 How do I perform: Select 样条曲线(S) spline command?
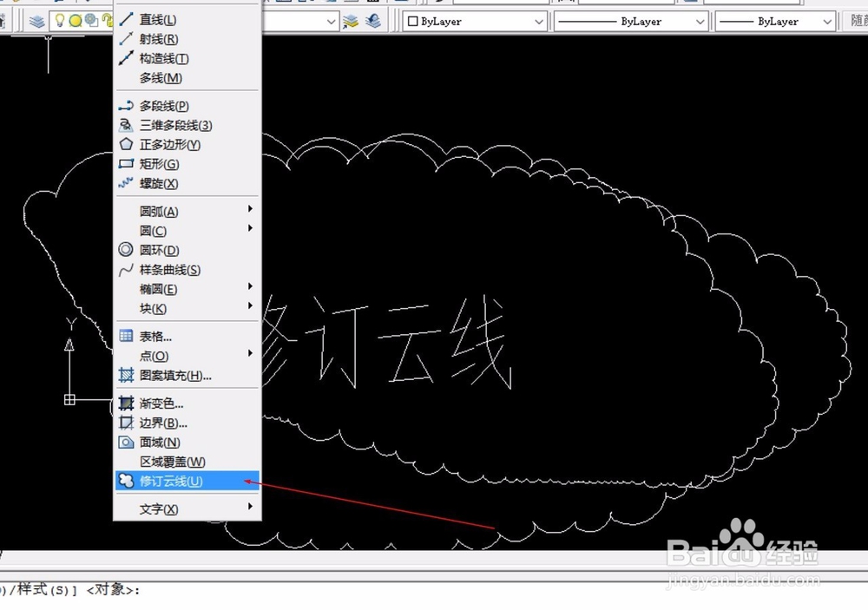pyautogui.click(x=187, y=270)
